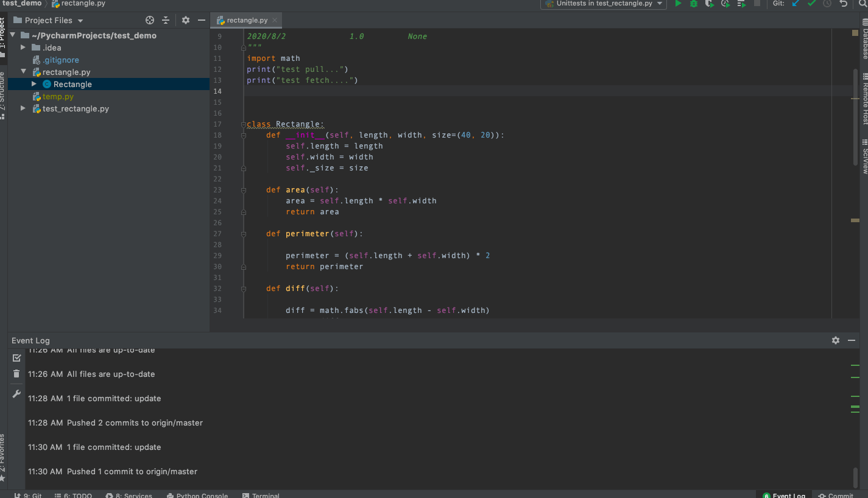Screen dimensions: 868x498
Task: Hide the Event Log panel
Action: click(852, 340)
